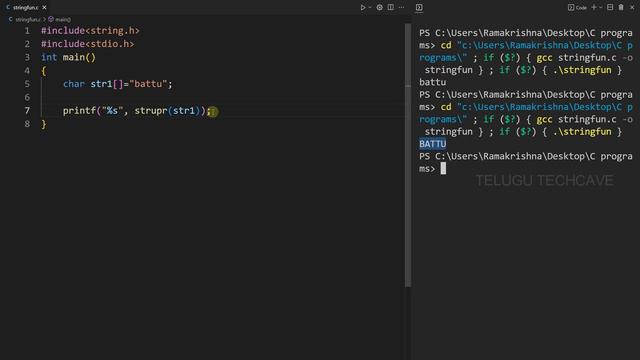The width and height of the screenshot is (640, 360).
Task: Select the terminal panel tab icon
Action: (x=419, y=7)
